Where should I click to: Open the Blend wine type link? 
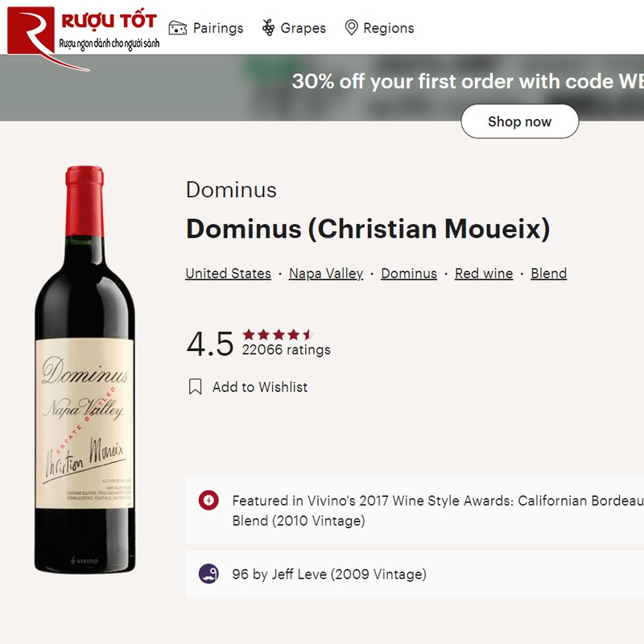(549, 273)
